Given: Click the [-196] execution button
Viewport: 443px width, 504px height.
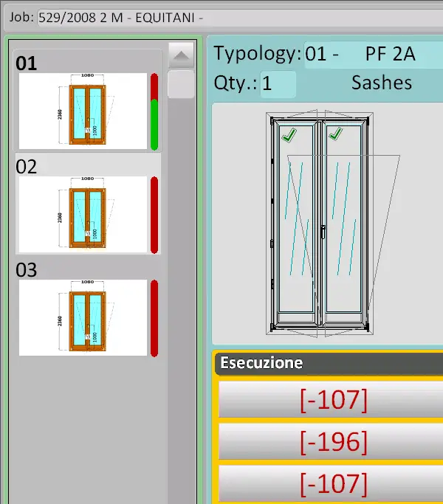Looking at the screenshot, I should coord(333,441).
